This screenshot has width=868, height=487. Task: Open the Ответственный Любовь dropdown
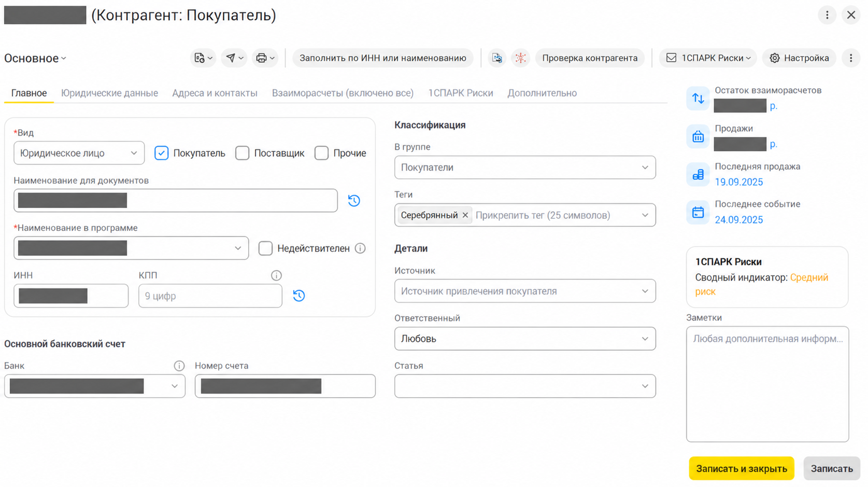pos(525,339)
